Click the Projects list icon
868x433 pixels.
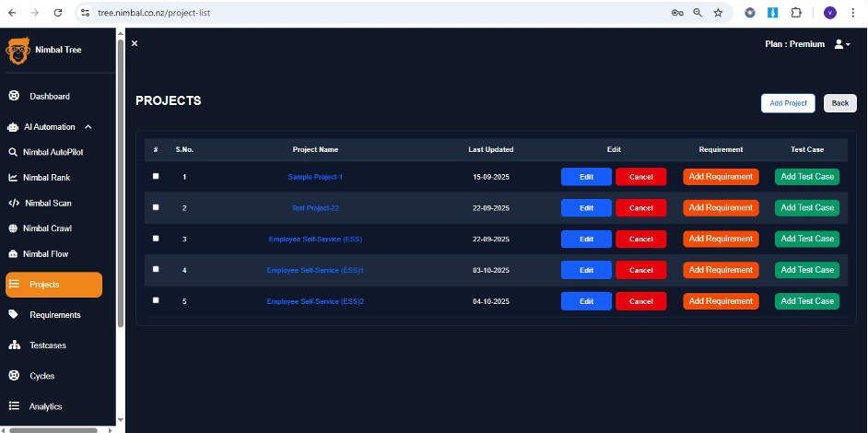pos(15,285)
